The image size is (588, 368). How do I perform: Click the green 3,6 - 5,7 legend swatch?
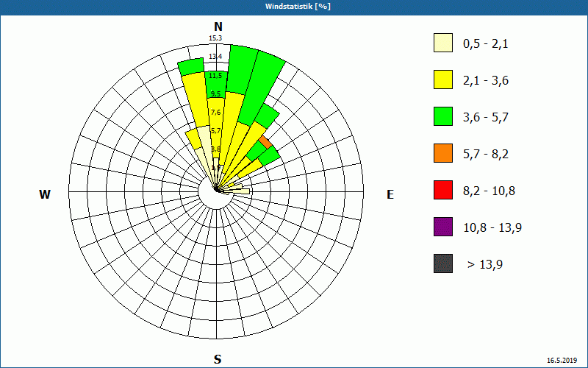443,116
